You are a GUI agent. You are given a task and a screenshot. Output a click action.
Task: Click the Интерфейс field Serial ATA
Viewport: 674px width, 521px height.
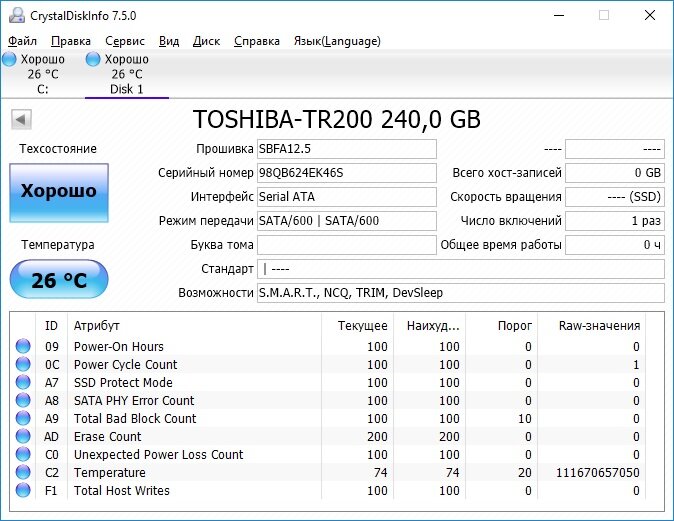click(x=346, y=197)
